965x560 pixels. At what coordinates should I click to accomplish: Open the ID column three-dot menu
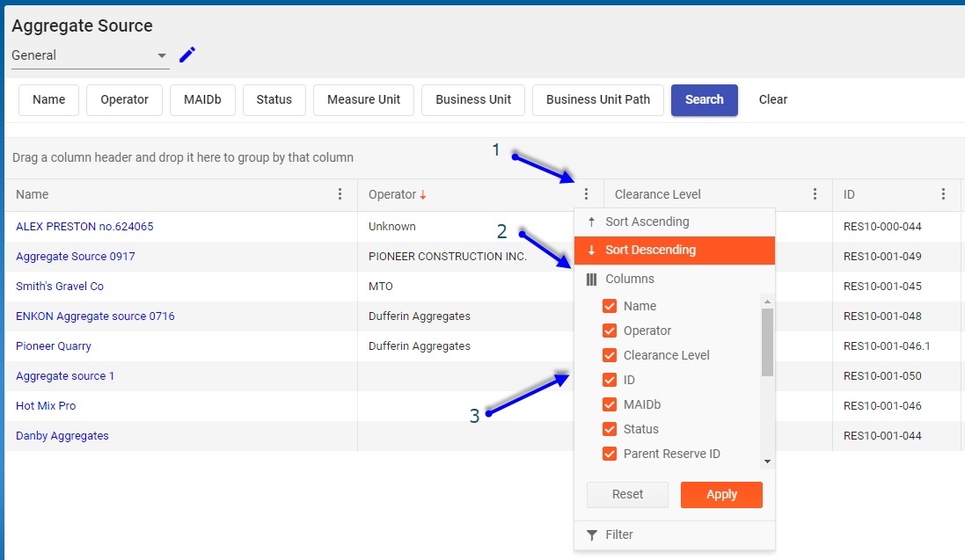[944, 194]
